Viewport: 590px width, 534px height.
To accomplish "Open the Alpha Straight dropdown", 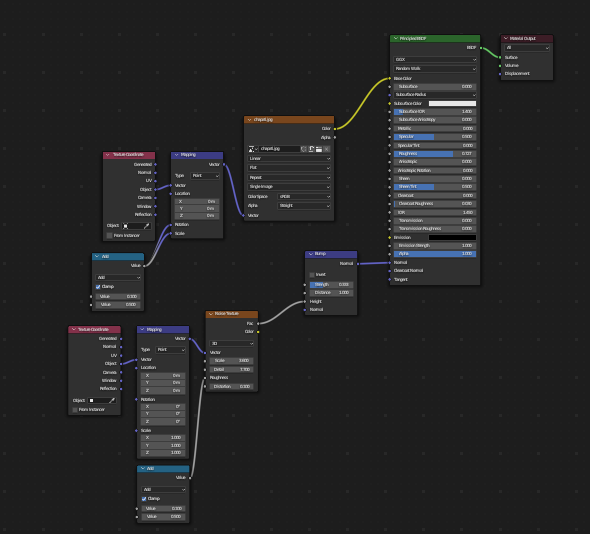I will click(x=304, y=206).
